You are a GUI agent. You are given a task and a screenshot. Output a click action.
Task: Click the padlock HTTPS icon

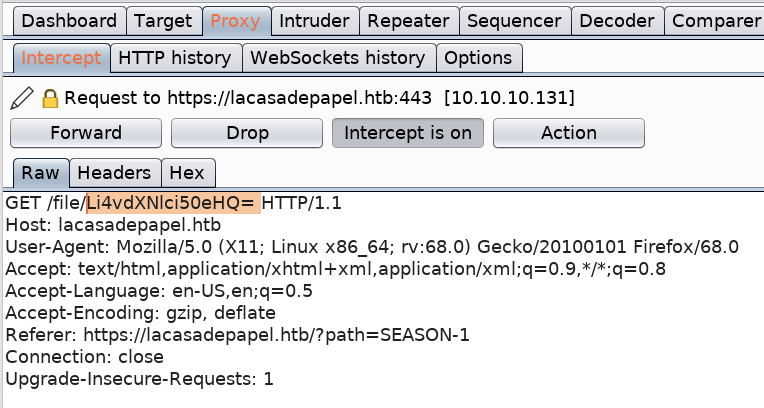tap(50, 99)
